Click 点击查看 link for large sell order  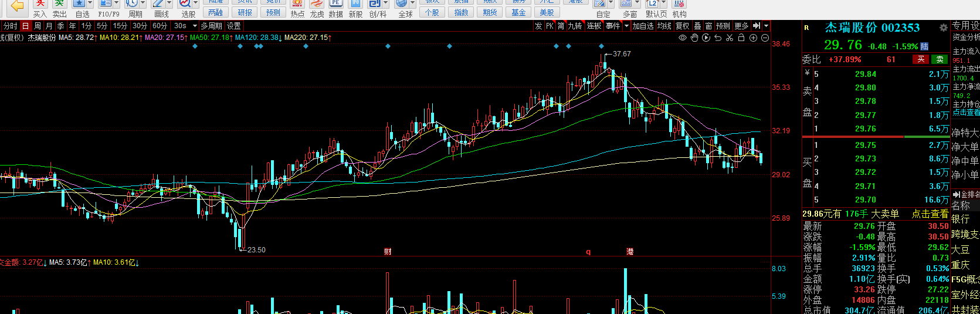[x=930, y=214]
